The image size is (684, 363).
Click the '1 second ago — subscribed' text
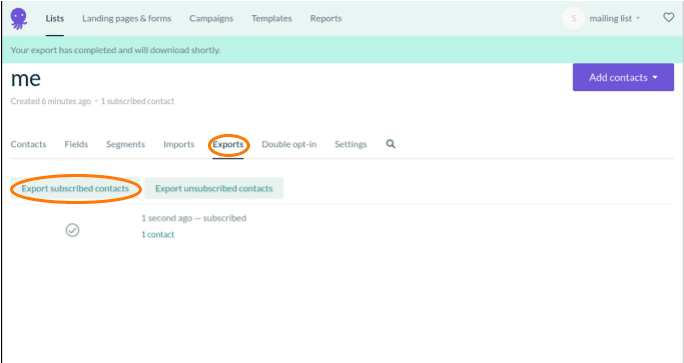tap(194, 218)
